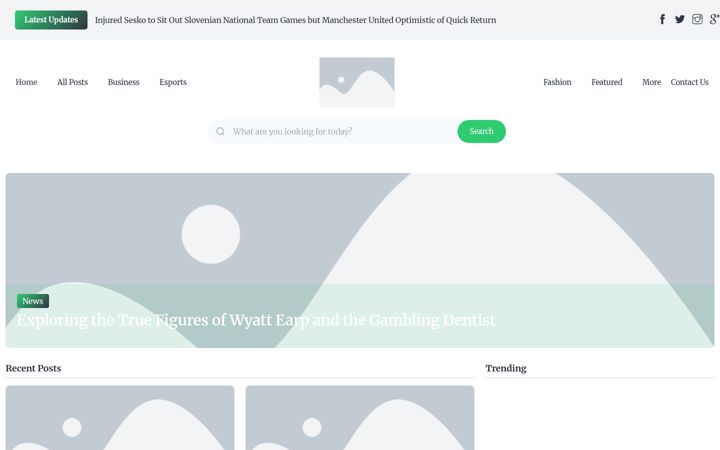
Task: Click the site logo placeholder image
Action: [x=357, y=82]
